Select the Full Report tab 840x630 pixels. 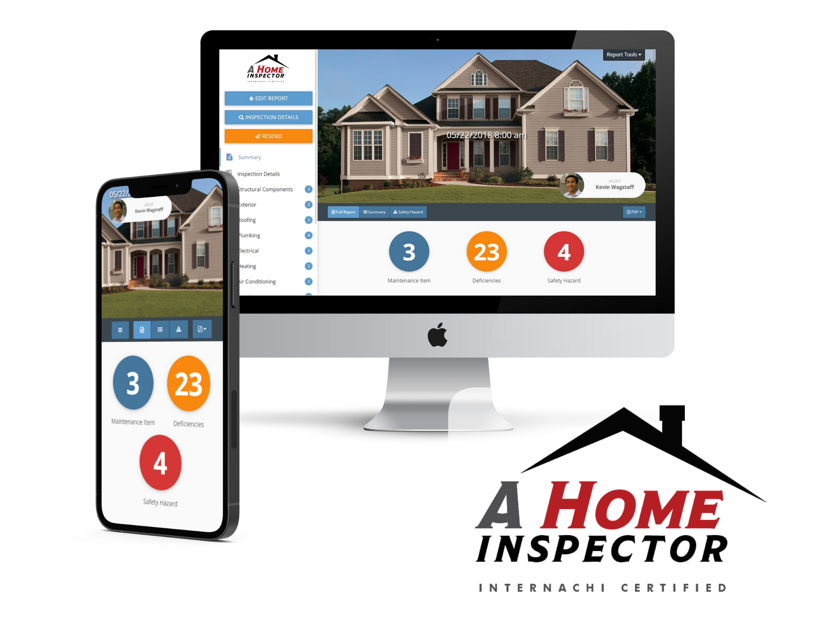[340, 212]
